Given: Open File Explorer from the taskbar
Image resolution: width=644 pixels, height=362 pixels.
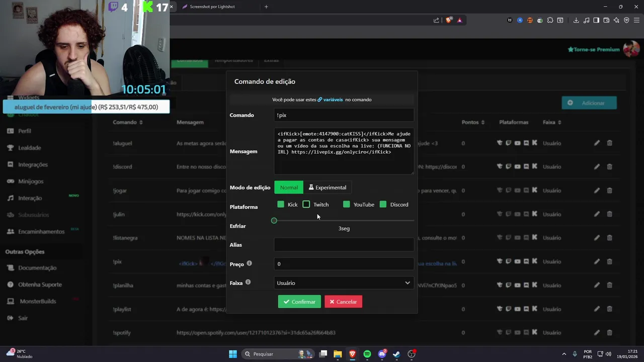Looking at the screenshot, I should point(338,354).
